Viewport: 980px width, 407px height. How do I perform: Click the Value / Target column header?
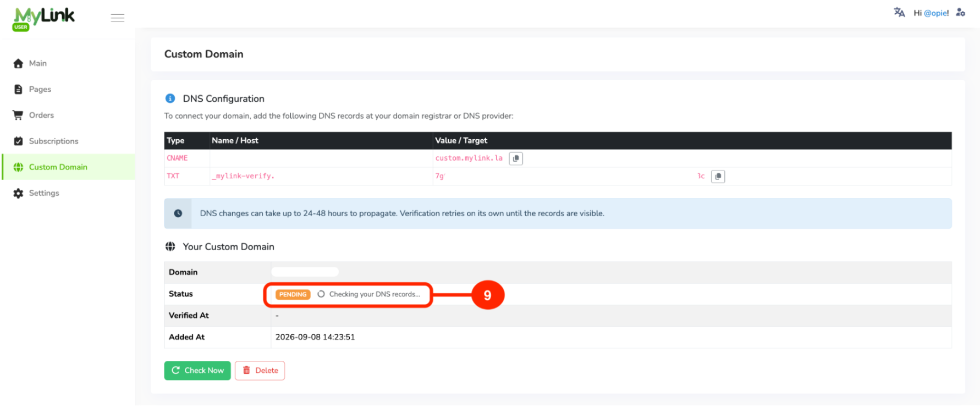tap(461, 141)
